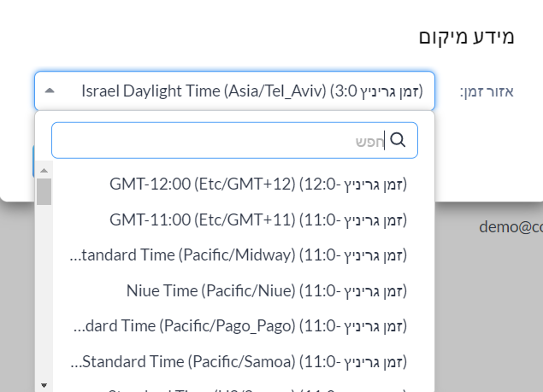Focus the timezone search field
Viewport: 543px width, 392px height.
[x=235, y=140]
